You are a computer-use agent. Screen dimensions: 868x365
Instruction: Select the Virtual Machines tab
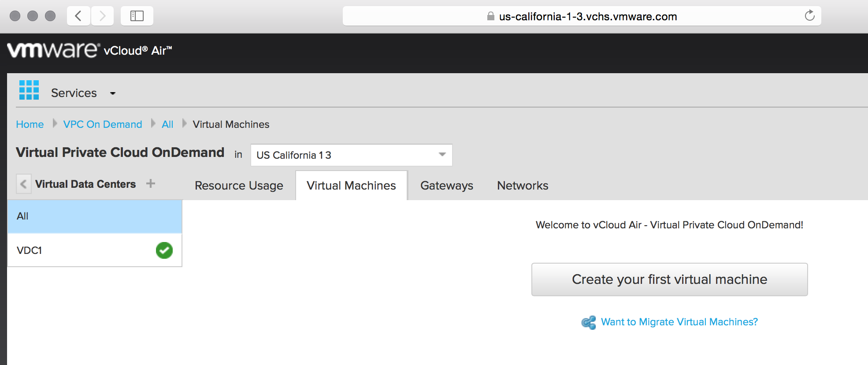click(x=351, y=186)
